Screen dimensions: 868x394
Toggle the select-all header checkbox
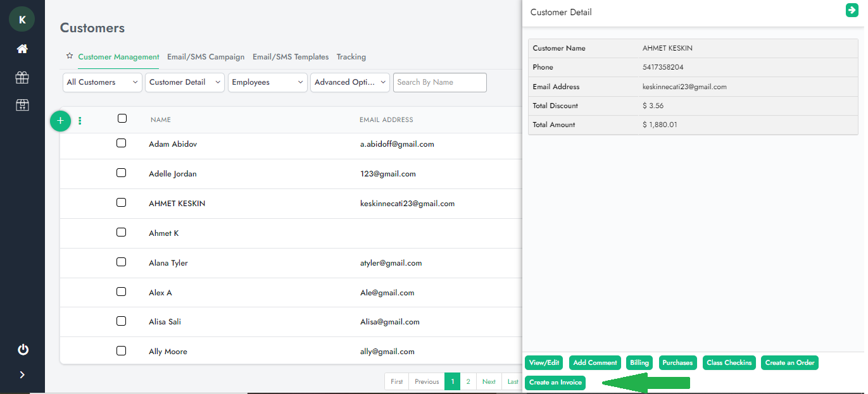122,118
